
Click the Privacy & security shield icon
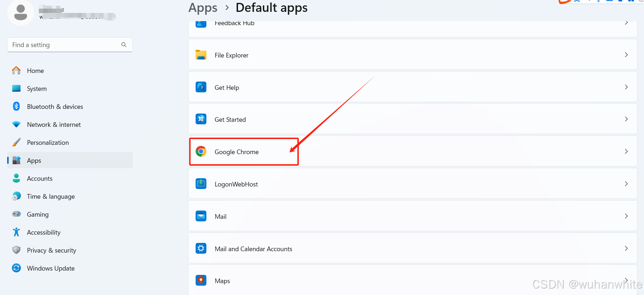tap(16, 250)
